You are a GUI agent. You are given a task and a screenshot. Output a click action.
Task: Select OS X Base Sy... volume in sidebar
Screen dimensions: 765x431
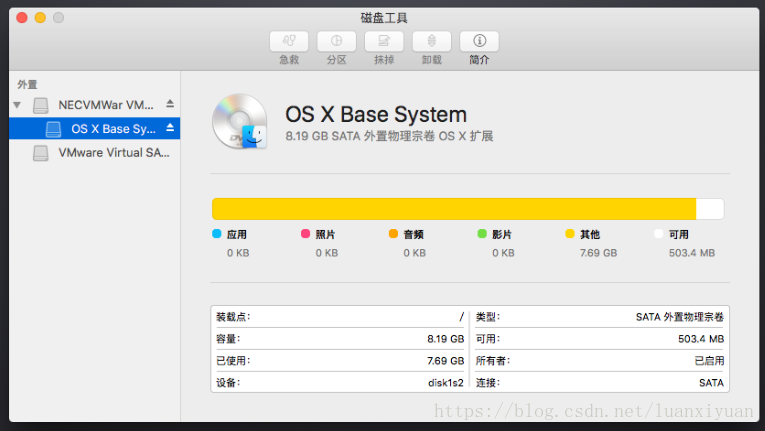(x=95, y=128)
